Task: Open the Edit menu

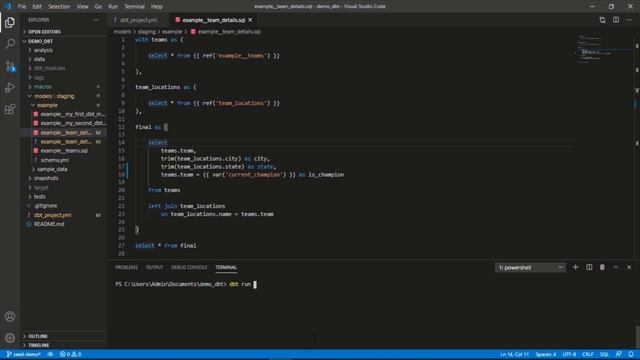Action: [37, 7]
